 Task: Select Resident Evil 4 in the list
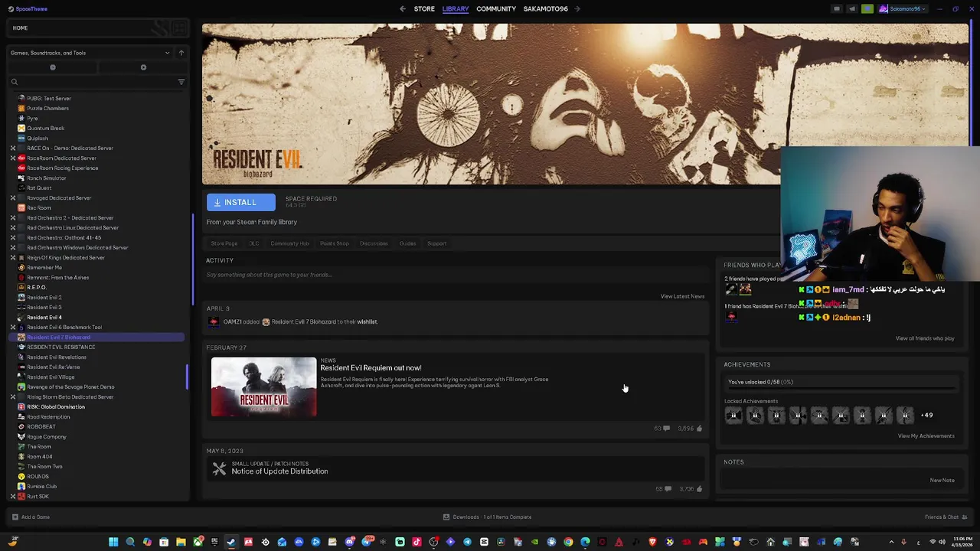[44, 318]
